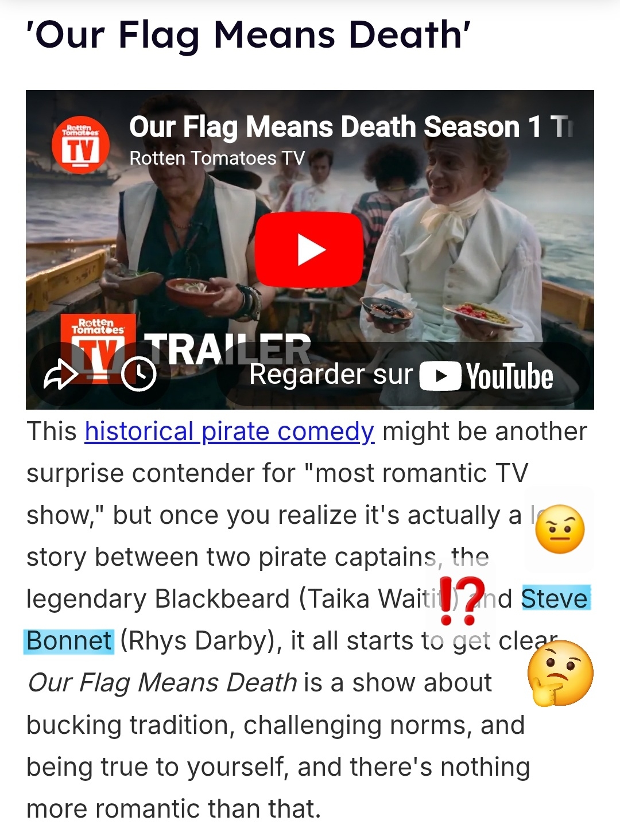
Task: Play the Our Flag Means Death trailer
Action: click(309, 250)
